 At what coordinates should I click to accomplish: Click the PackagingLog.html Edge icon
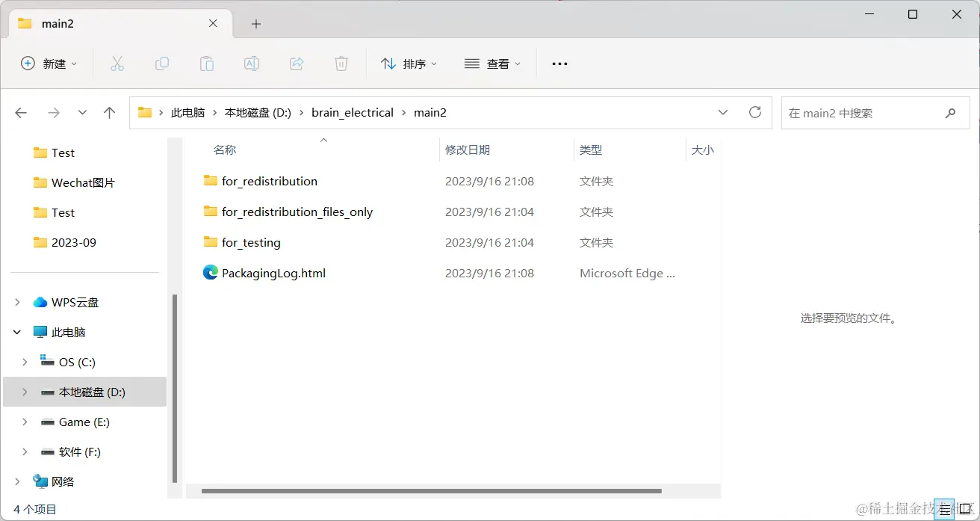[x=210, y=273]
